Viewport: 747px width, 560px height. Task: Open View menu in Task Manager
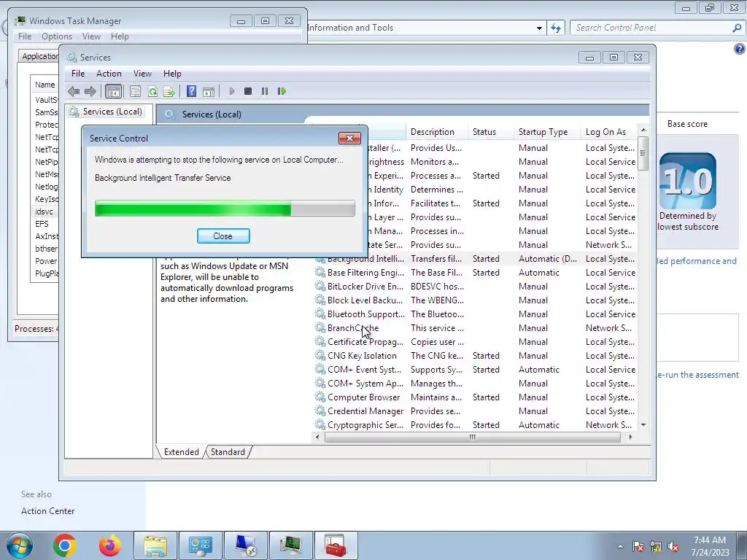pos(91,36)
